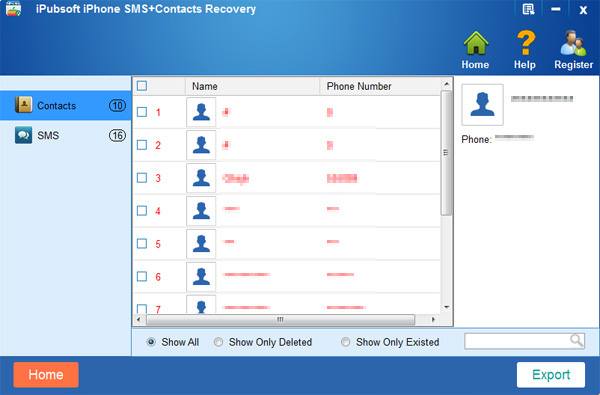Open Help via the question mark icon
The height and width of the screenshot is (395, 600).
coord(525,43)
